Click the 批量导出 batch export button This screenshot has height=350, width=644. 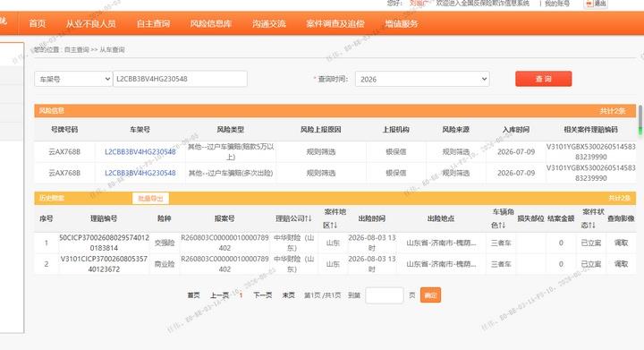pyautogui.click(x=150, y=199)
